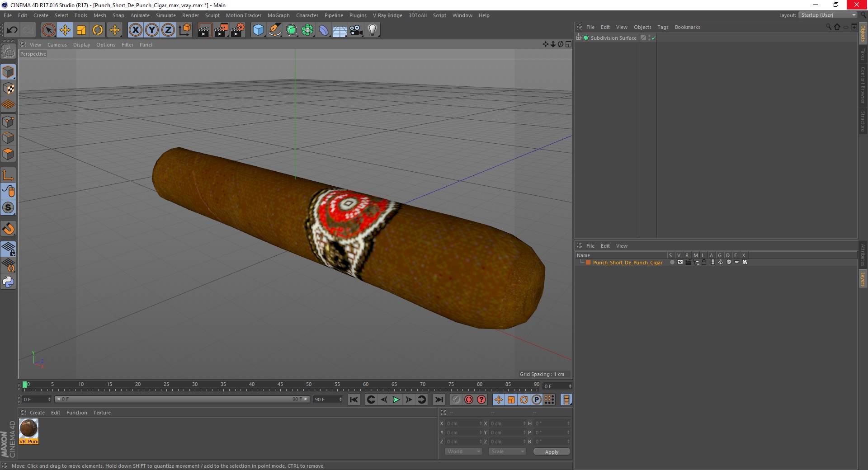The image size is (868, 470).
Task: Toggle autokeying button
Action: (469, 399)
